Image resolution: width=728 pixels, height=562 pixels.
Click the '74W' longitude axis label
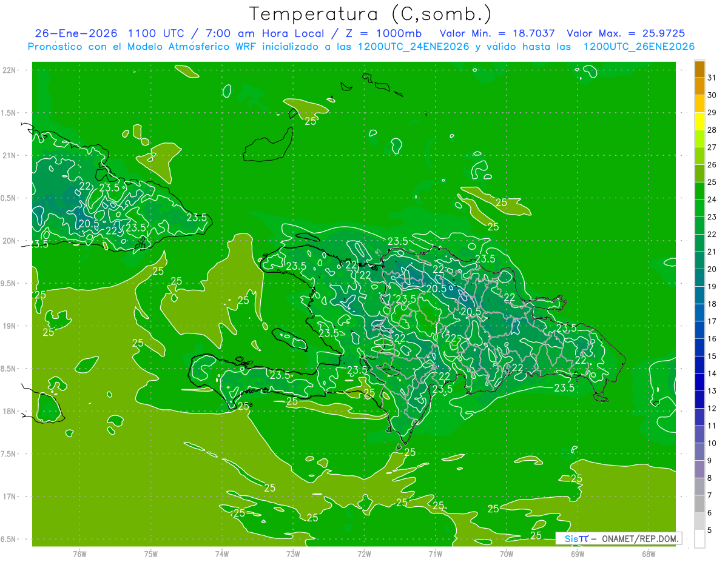tap(222, 554)
